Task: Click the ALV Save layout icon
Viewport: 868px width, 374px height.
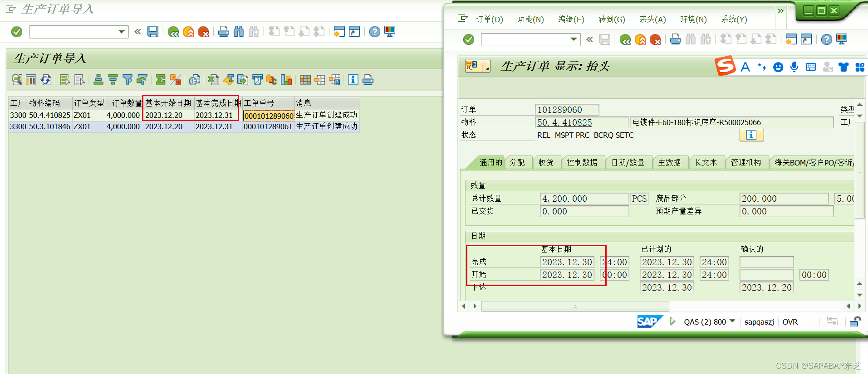Action: (335, 80)
